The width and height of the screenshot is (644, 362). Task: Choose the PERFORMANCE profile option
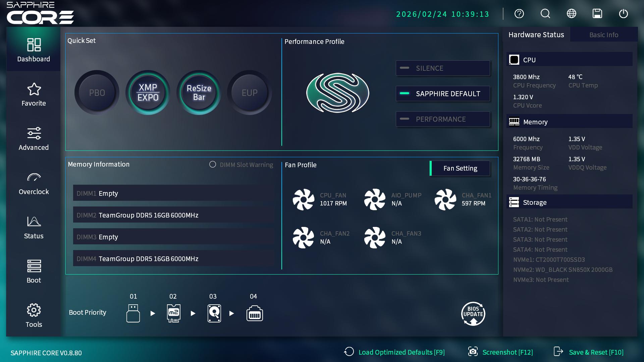[443, 119]
